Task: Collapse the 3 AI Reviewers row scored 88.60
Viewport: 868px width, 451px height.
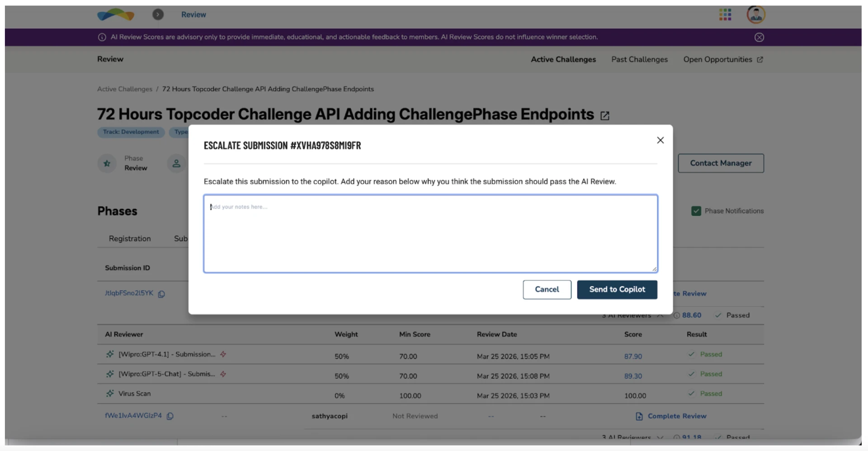Action: 660,315
